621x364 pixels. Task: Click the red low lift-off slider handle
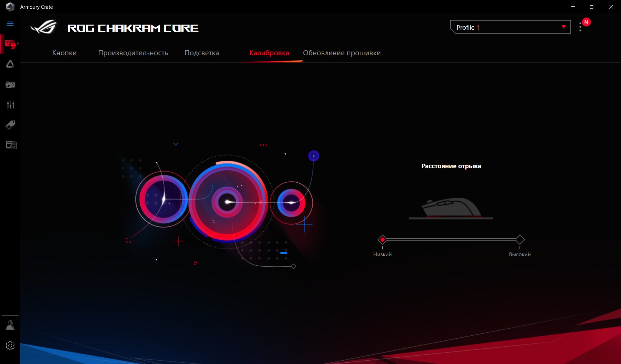click(382, 240)
